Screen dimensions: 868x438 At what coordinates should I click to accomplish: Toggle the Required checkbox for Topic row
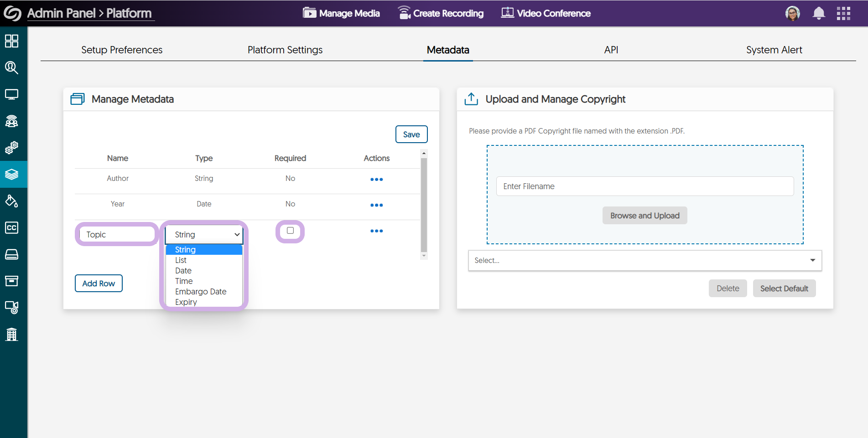point(290,231)
